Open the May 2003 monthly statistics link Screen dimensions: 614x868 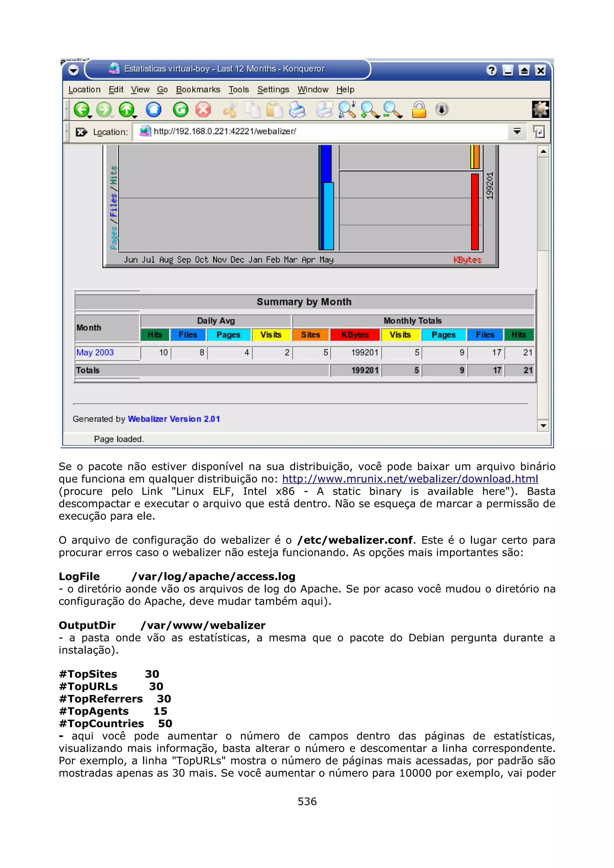tap(95, 352)
